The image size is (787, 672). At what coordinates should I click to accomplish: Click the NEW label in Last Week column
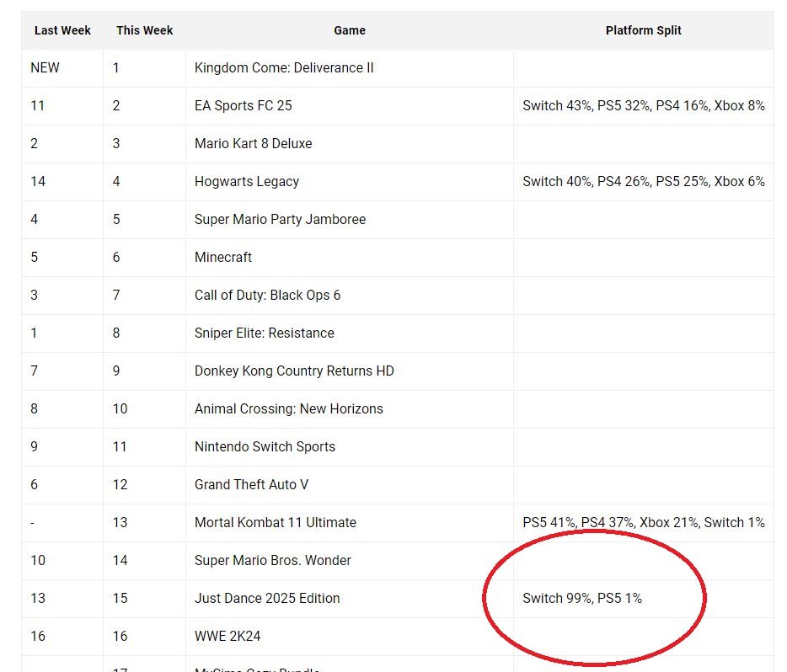[45, 68]
